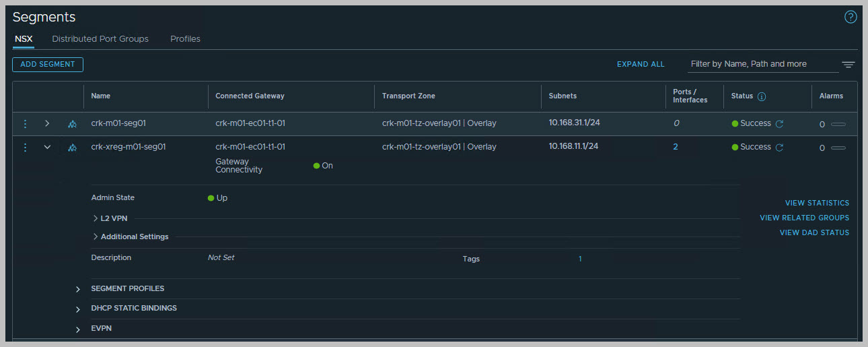Expand the L2 VPN section
This screenshot has width=868, height=347.
click(x=96, y=218)
